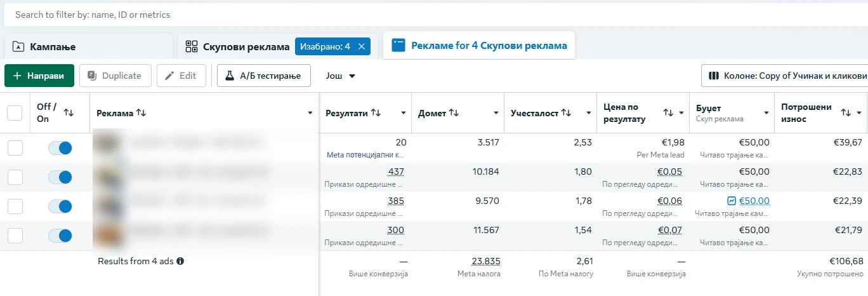Open the Колоне column preset dropdown
Screen dimensions: 868x296
784,76
